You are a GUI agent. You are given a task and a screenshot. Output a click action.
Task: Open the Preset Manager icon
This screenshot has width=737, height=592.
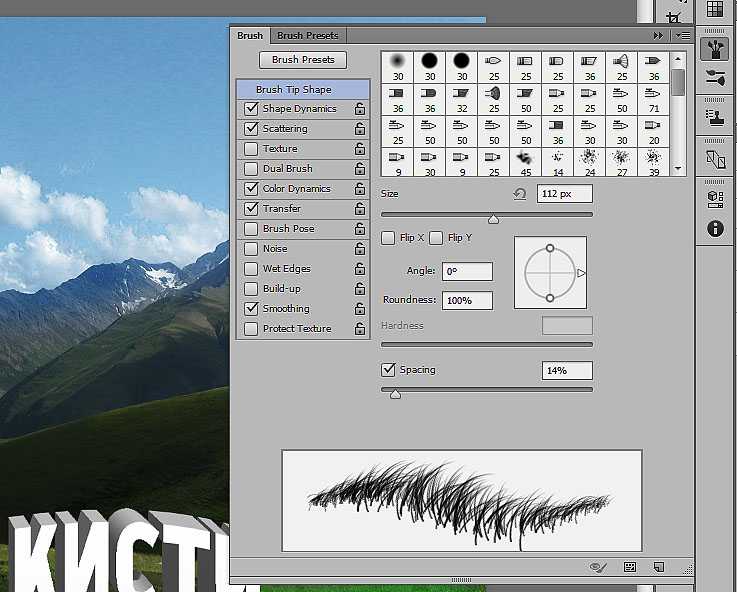pyautogui.click(x=629, y=567)
